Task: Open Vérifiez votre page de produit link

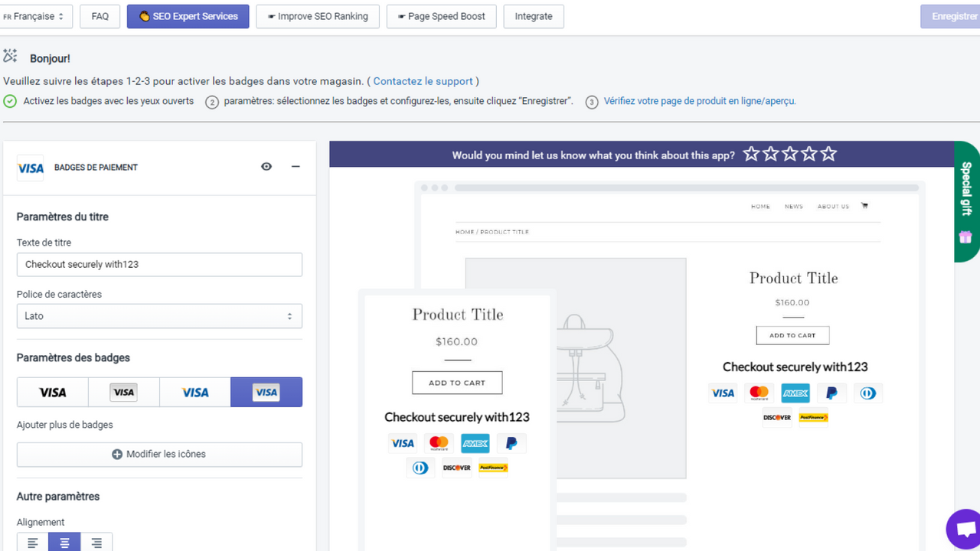Action: tap(700, 101)
